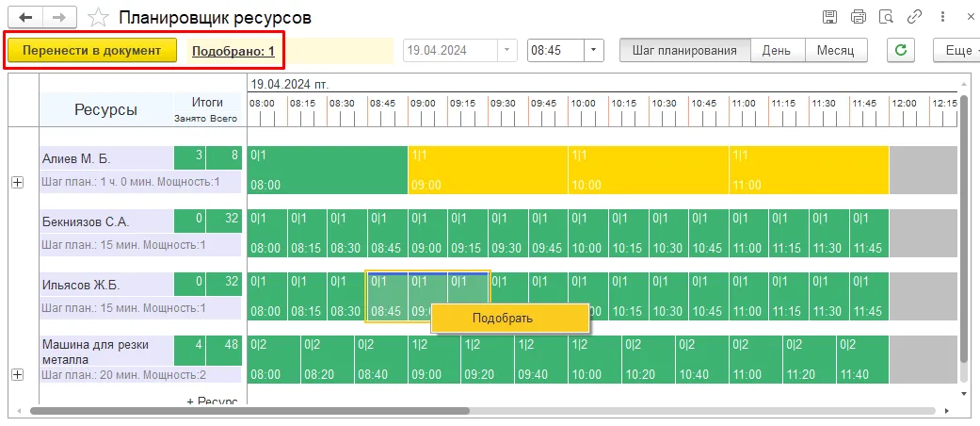Click the Ресурсы column header
980x426 pixels.
tap(106, 109)
